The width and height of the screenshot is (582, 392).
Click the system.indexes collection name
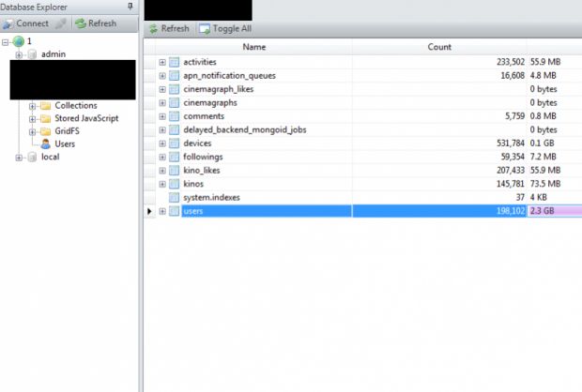click(211, 197)
